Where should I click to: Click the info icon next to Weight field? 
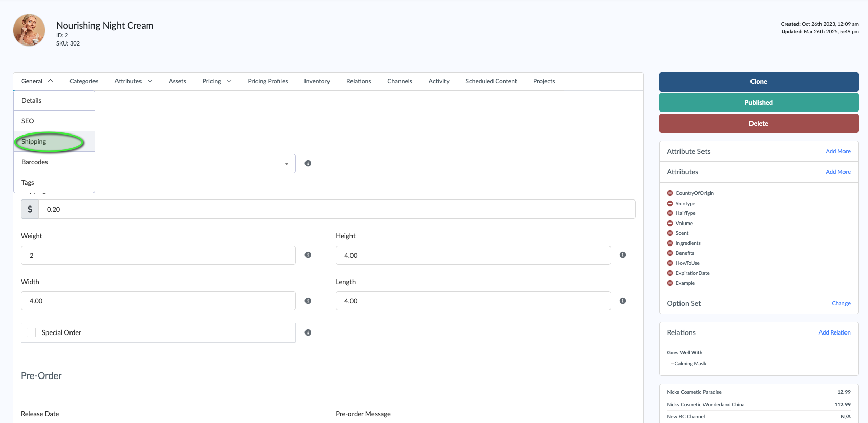point(308,255)
